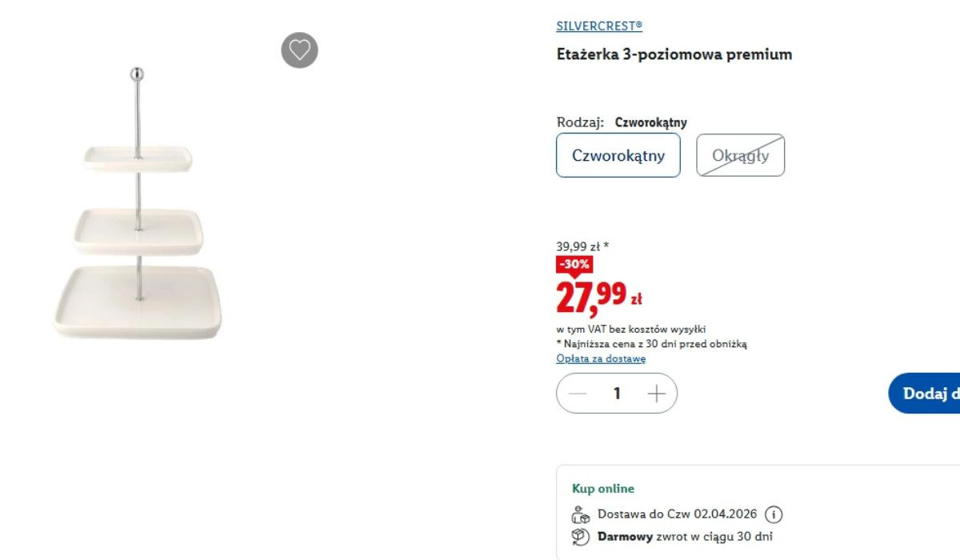Click the delivery parcel icon
This screenshot has width=960, height=560.
[x=581, y=514]
